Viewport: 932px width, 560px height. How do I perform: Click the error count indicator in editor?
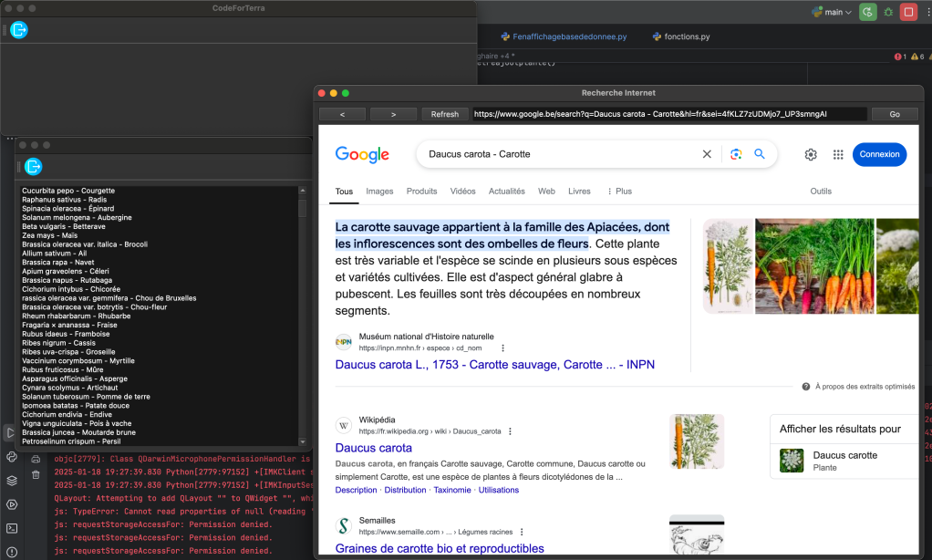[900, 57]
